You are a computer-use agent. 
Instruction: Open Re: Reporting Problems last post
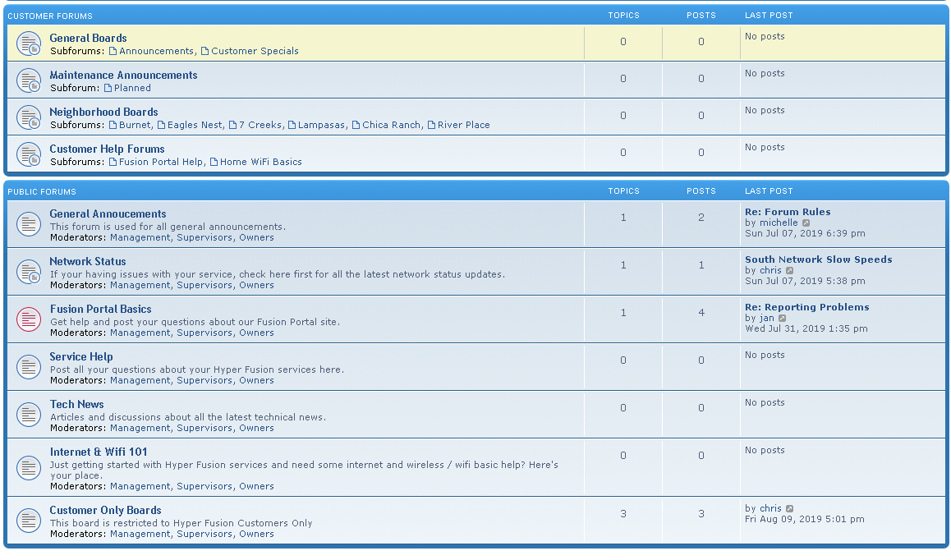(807, 308)
